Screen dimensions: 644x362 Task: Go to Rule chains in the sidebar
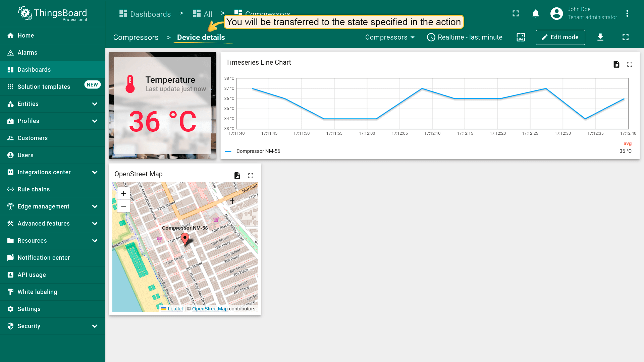pos(34,189)
